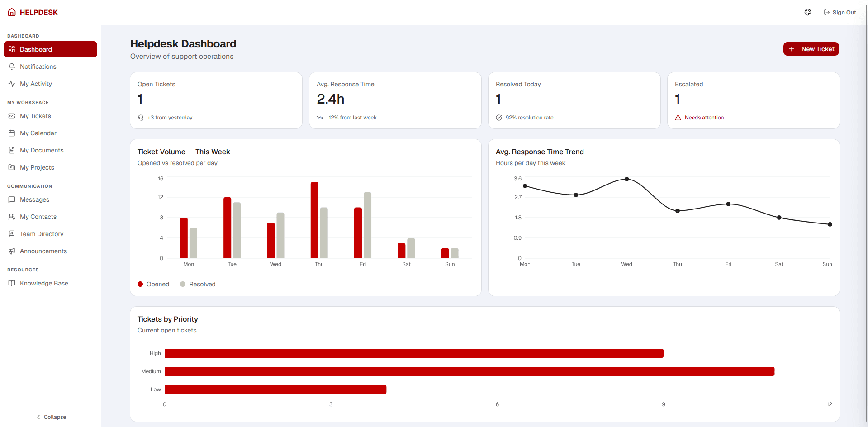The image size is (868, 427).
Task: Click the 'Needs attention' warning text
Action: [x=704, y=118]
